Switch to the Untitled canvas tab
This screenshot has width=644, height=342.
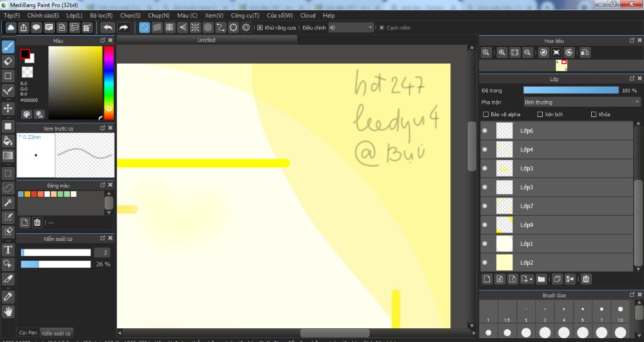[x=206, y=40]
